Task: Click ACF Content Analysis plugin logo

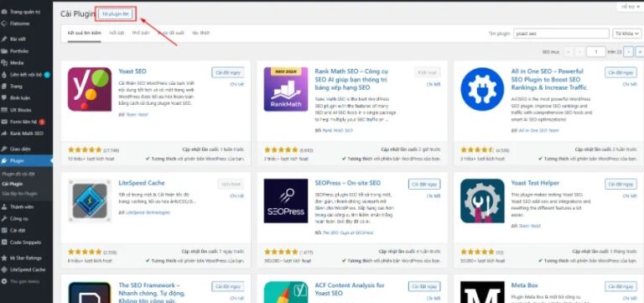Action: pos(286,292)
